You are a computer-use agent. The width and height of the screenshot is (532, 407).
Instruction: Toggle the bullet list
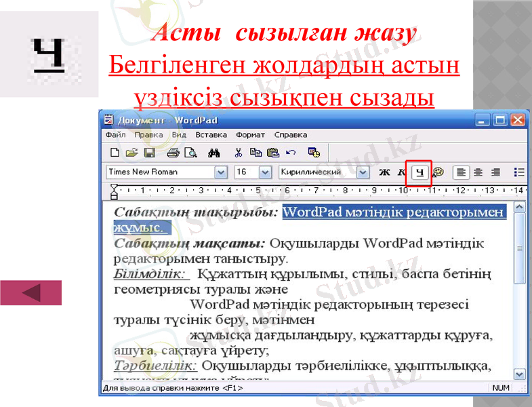(519, 172)
